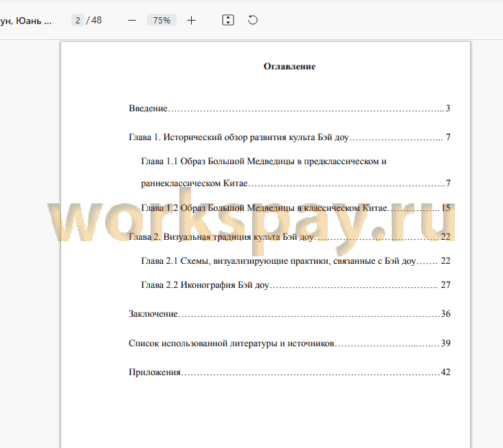This screenshot has height=448, width=503.
Task: Click total page count 48
Action: [97, 20]
